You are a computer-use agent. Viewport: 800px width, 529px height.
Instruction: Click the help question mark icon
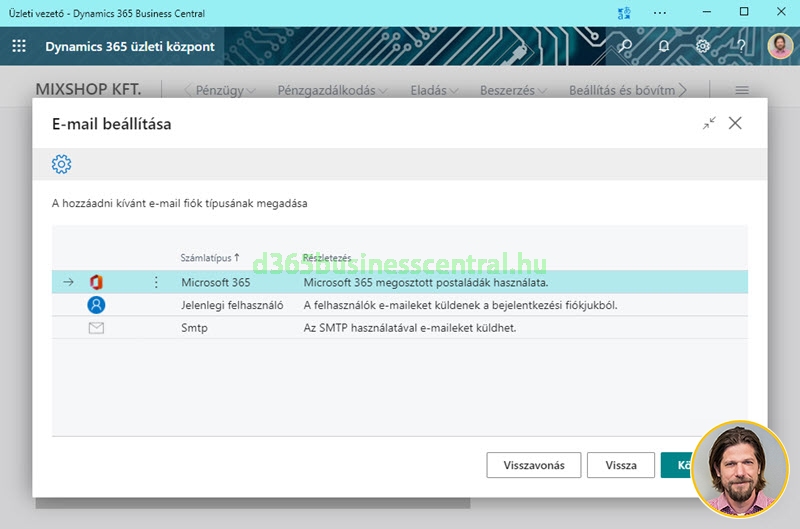(x=741, y=46)
